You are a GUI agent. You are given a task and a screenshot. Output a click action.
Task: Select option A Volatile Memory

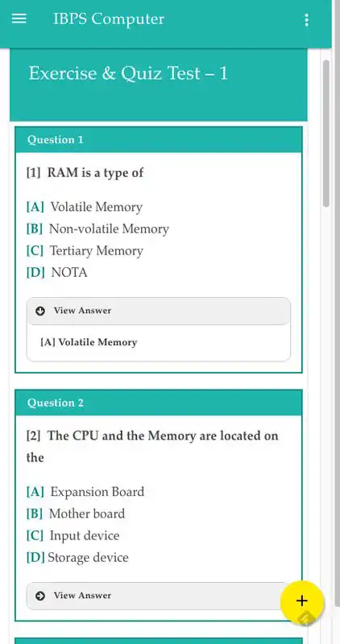tap(85, 207)
